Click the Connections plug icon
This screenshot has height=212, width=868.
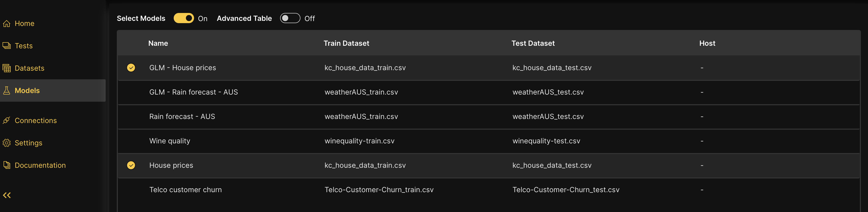pos(7,120)
